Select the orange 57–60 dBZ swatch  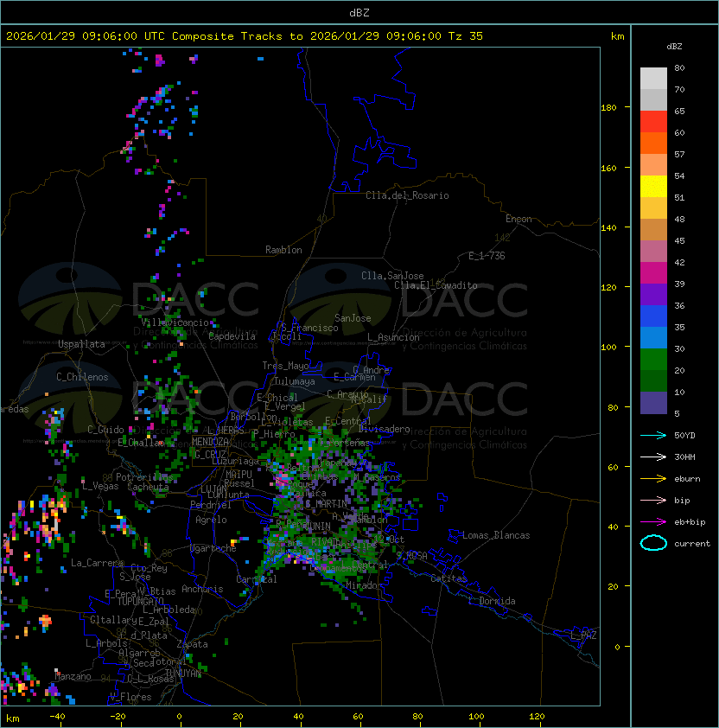653,143
